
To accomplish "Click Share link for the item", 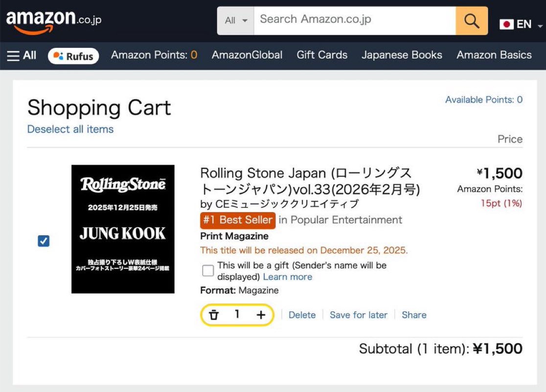I will (x=414, y=315).
